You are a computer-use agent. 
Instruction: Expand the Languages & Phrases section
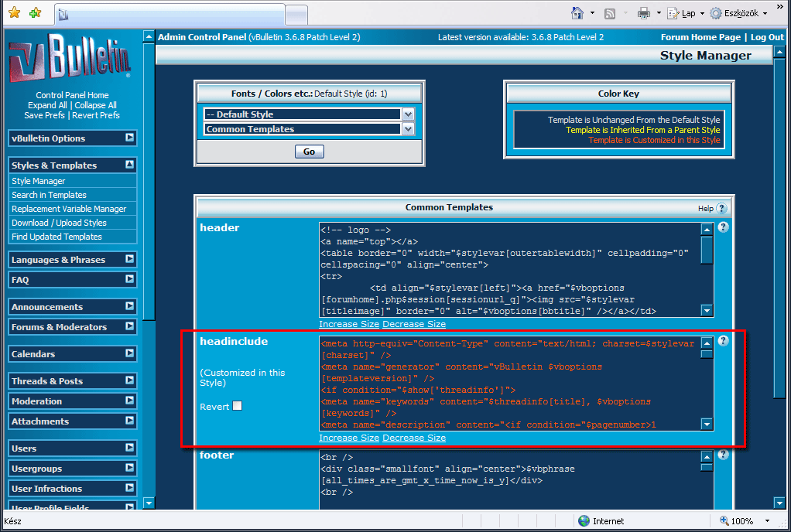point(129,259)
